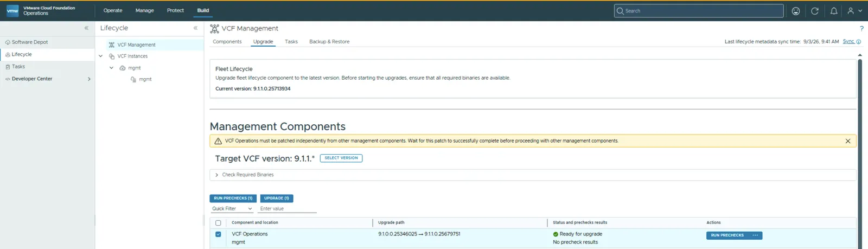Expand Check Required Binaries section

tap(216, 175)
